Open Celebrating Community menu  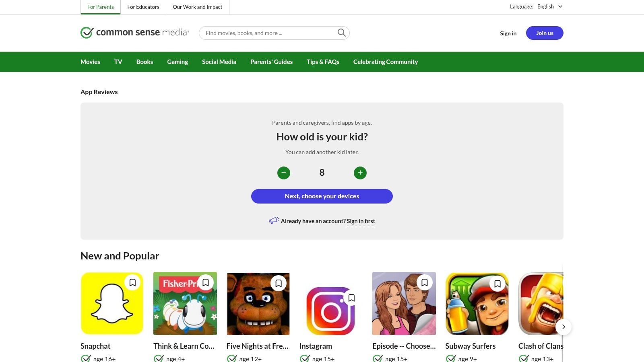(386, 62)
